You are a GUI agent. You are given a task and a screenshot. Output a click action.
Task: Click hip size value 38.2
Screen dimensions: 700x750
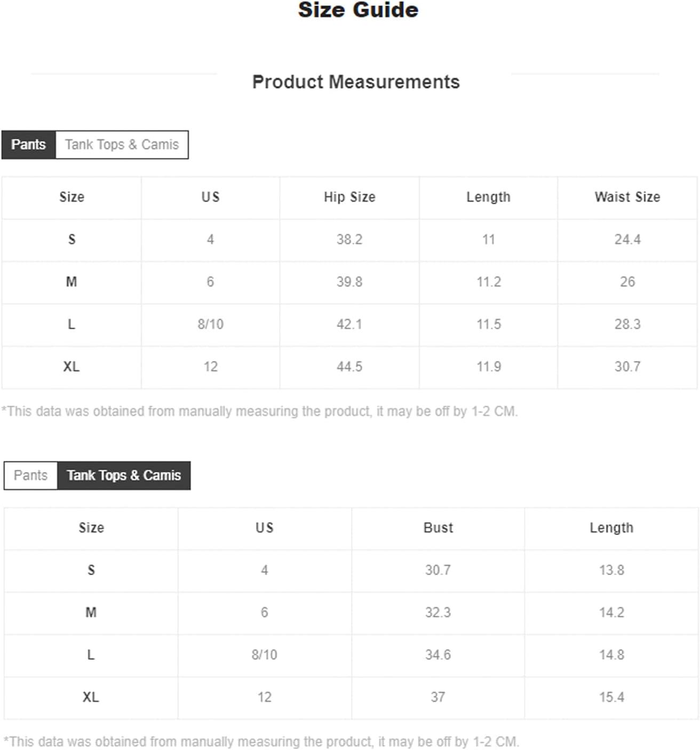click(x=349, y=240)
